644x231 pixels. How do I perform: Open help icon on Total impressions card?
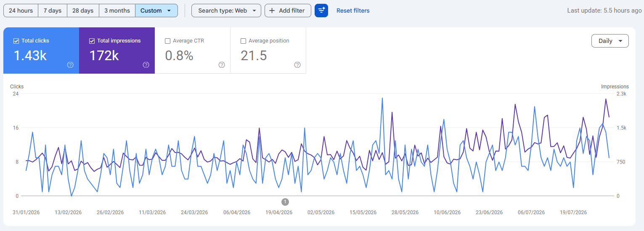pyautogui.click(x=146, y=65)
